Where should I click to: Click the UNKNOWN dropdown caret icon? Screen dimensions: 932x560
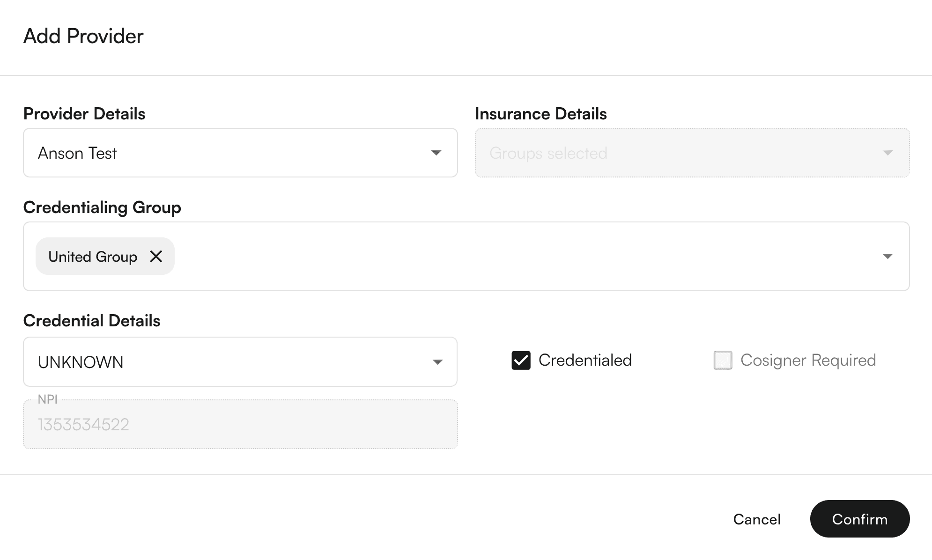pos(437,362)
